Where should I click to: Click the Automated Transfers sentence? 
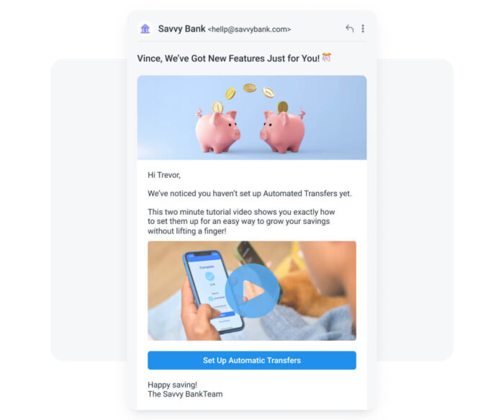pos(249,193)
